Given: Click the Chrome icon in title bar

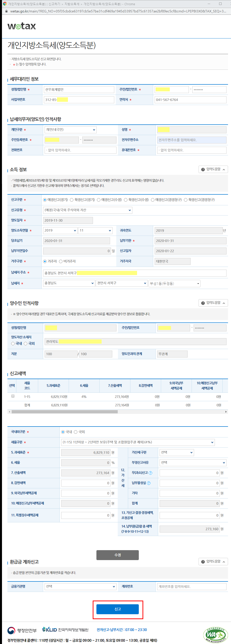Looking at the screenshot, I should point(4,4).
